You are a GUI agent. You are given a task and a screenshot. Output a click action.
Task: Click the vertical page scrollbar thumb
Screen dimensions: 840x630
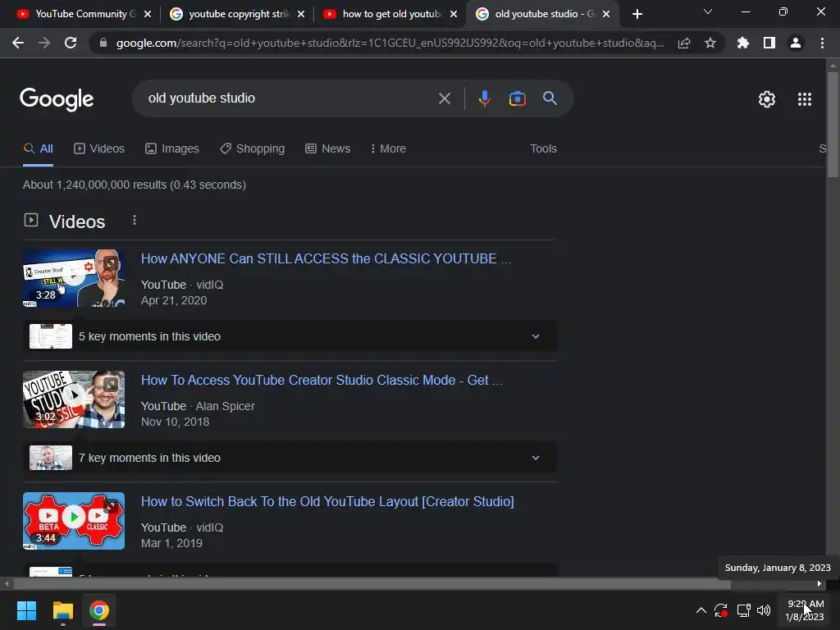tap(833, 125)
